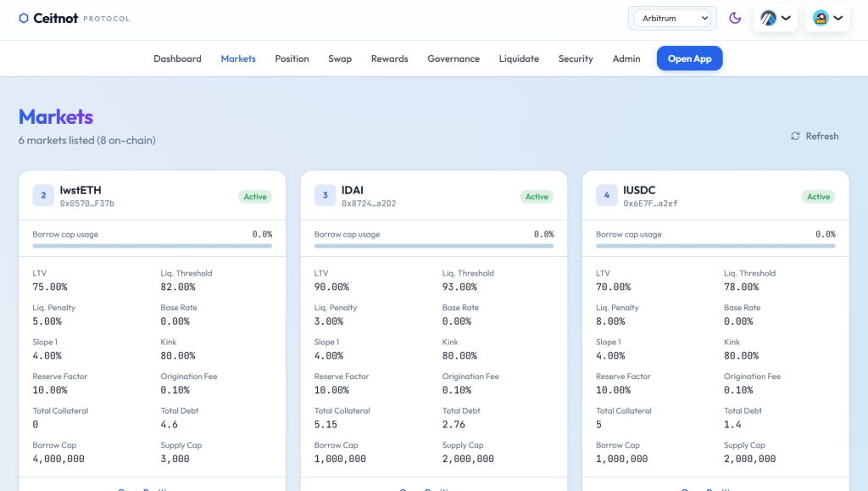The width and height of the screenshot is (868, 491).
Task: Click IDAI LTV value 90.00%
Action: pyautogui.click(x=331, y=287)
